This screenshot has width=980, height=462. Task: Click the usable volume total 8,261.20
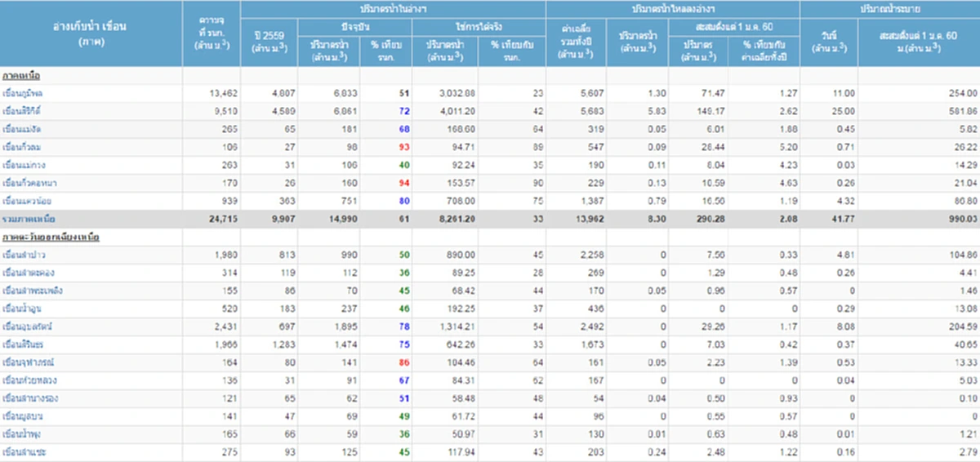458,219
